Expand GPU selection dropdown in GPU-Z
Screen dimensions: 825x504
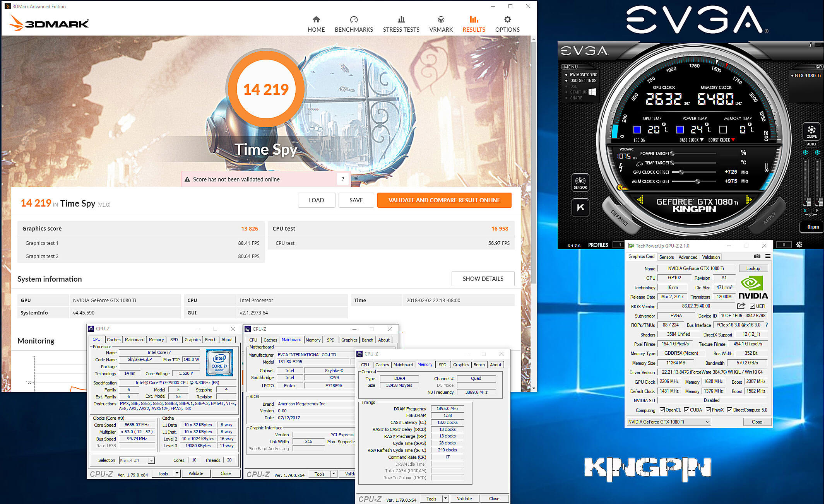707,422
